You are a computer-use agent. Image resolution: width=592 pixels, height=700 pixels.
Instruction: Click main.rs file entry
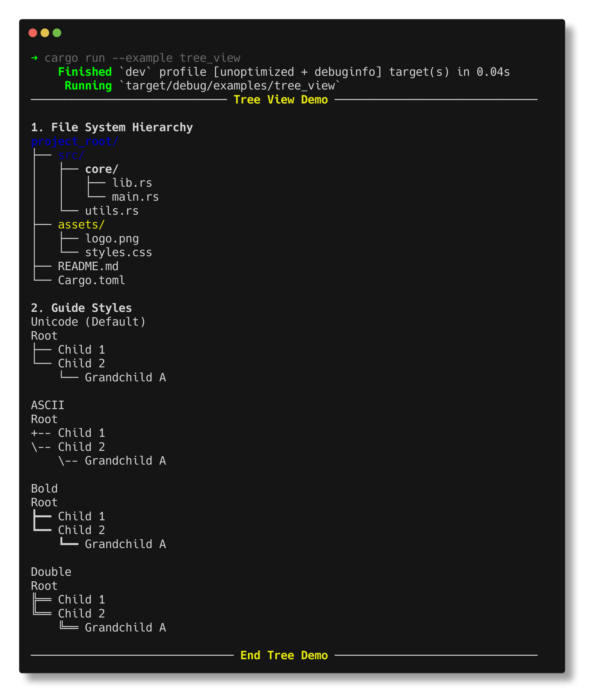coord(135,197)
